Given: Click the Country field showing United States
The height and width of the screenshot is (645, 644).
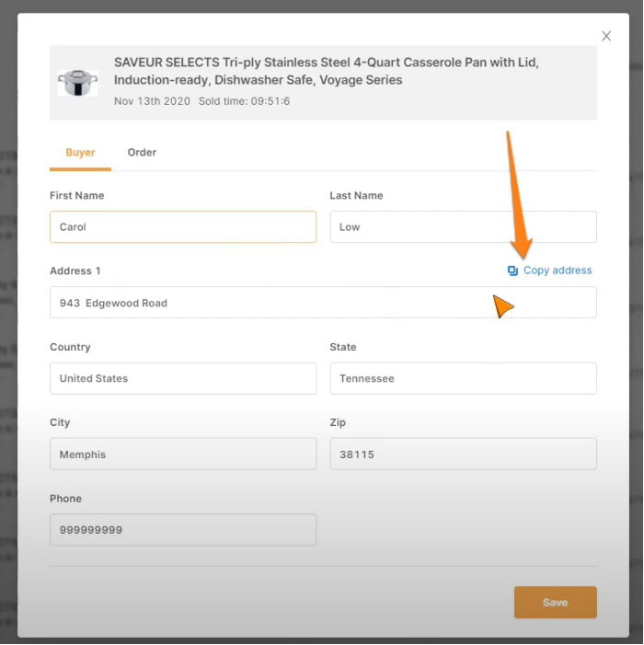Looking at the screenshot, I should (183, 378).
